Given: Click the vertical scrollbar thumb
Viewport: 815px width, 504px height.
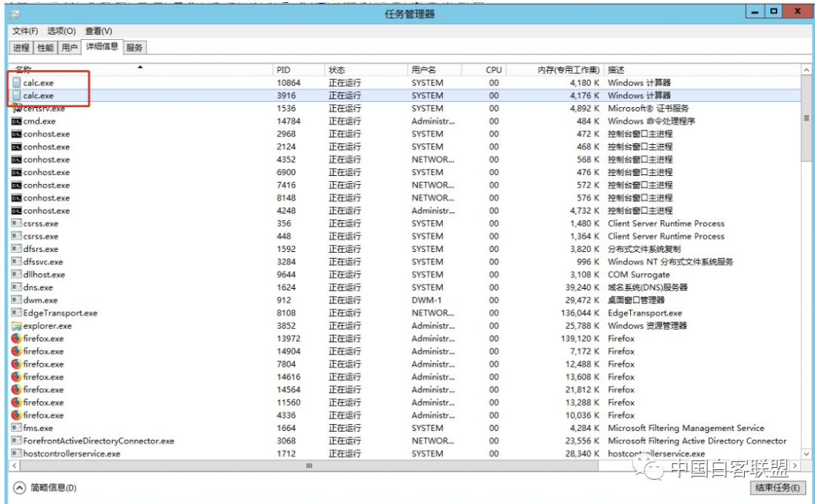Looking at the screenshot, I should pyautogui.click(x=806, y=118).
